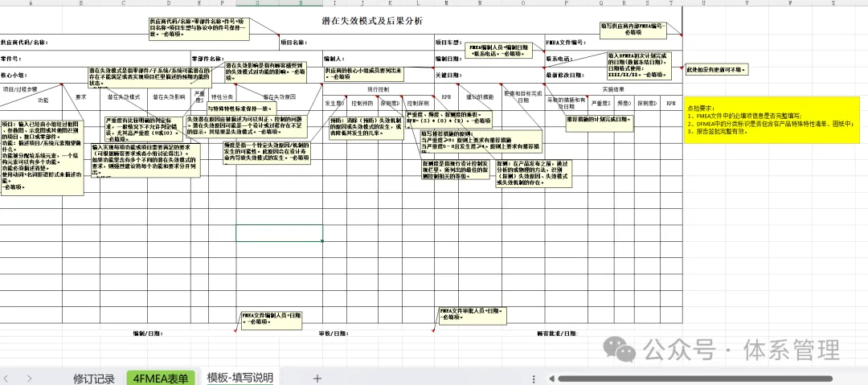Click the 项目名称 label cell
Screen dimensions: 868x385
(x=293, y=42)
